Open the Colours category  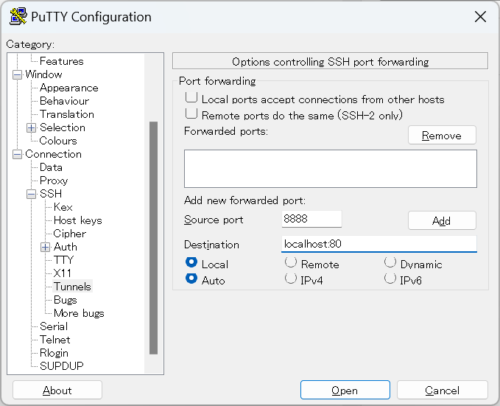click(58, 141)
